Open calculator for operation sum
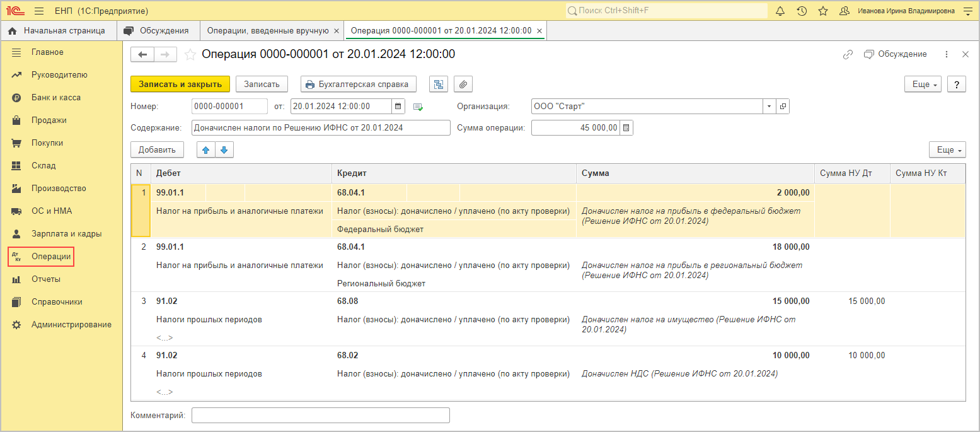Screen dimensions: 980x432 point(626,127)
